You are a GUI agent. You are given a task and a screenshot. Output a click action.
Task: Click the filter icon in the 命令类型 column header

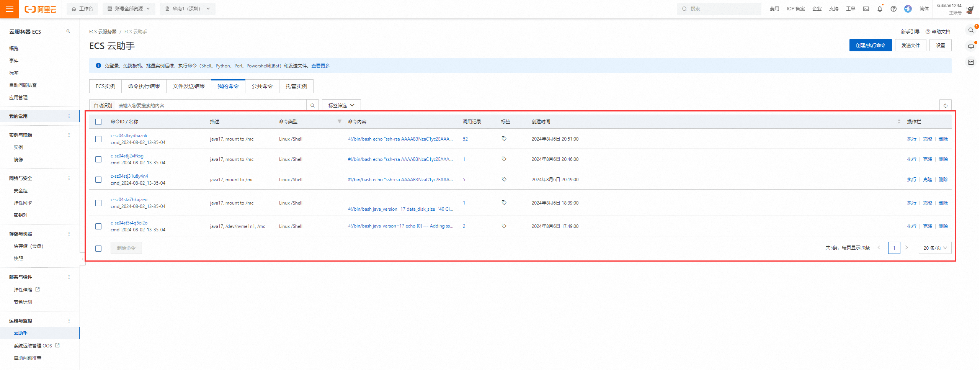[x=339, y=121]
